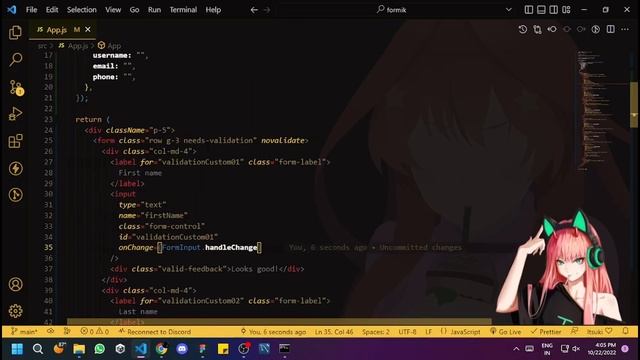
Task: Open the Help menu
Action: pos(213,10)
